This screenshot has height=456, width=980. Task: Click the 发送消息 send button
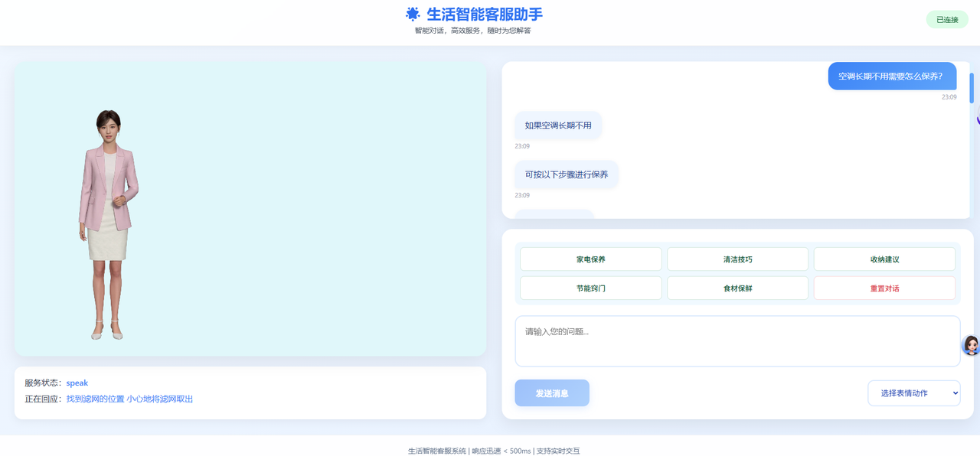(x=552, y=392)
